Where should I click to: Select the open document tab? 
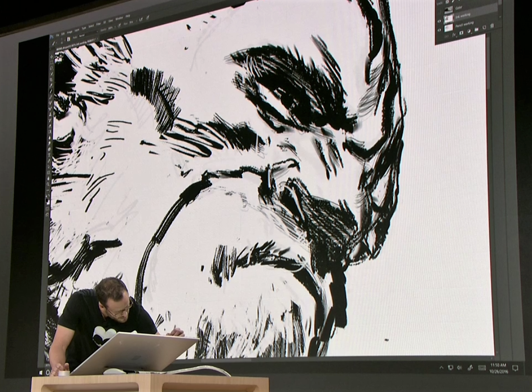point(76,45)
